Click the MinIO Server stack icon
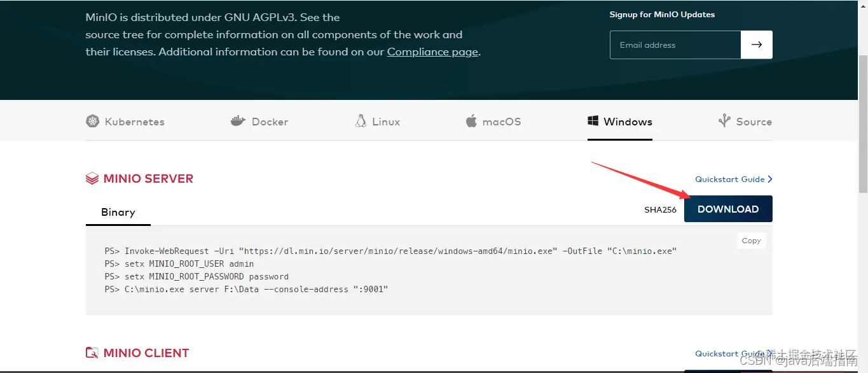Viewport: 868px width, 373px height. pos(92,179)
